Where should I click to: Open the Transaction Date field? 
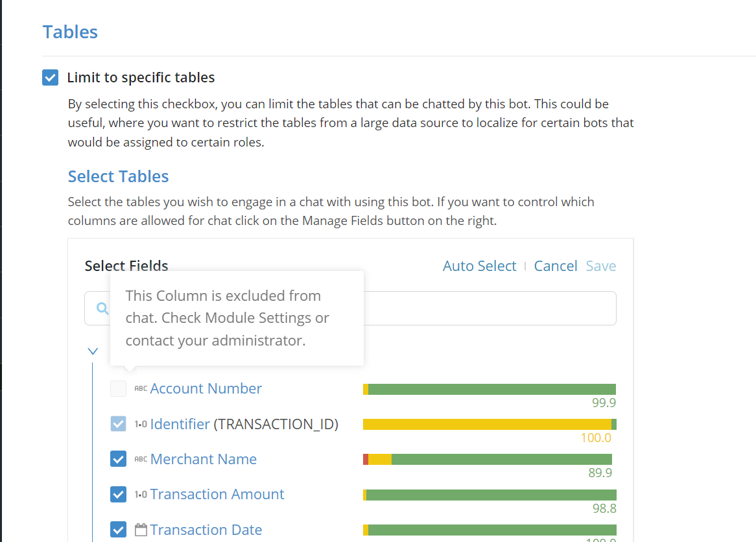coord(206,530)
